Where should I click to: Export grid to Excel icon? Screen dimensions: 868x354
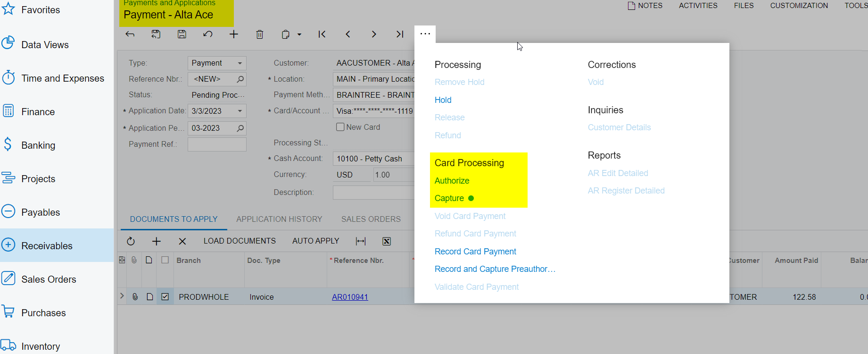tap(387, 241)
